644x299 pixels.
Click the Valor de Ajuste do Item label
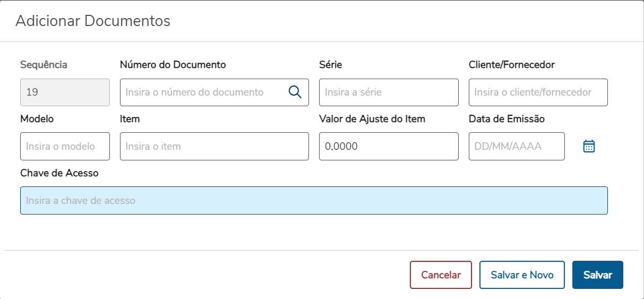[x=372, y=119]
